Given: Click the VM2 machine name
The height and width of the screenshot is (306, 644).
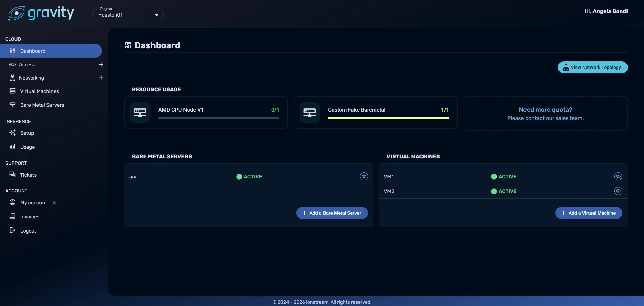Looking at the screenshot, I should point(389,191).
